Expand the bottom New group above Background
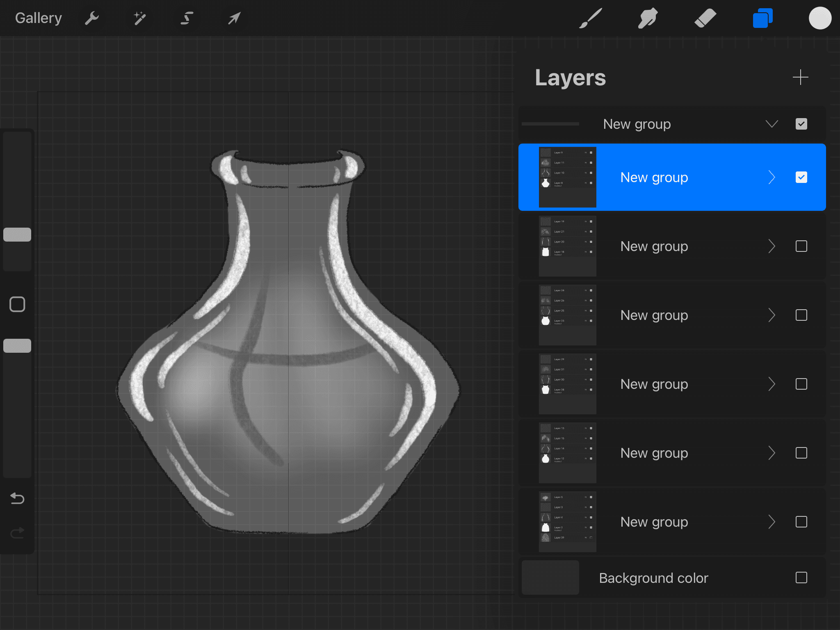The height and width of the screenshot is (630, 840). (x=772, y=522)
